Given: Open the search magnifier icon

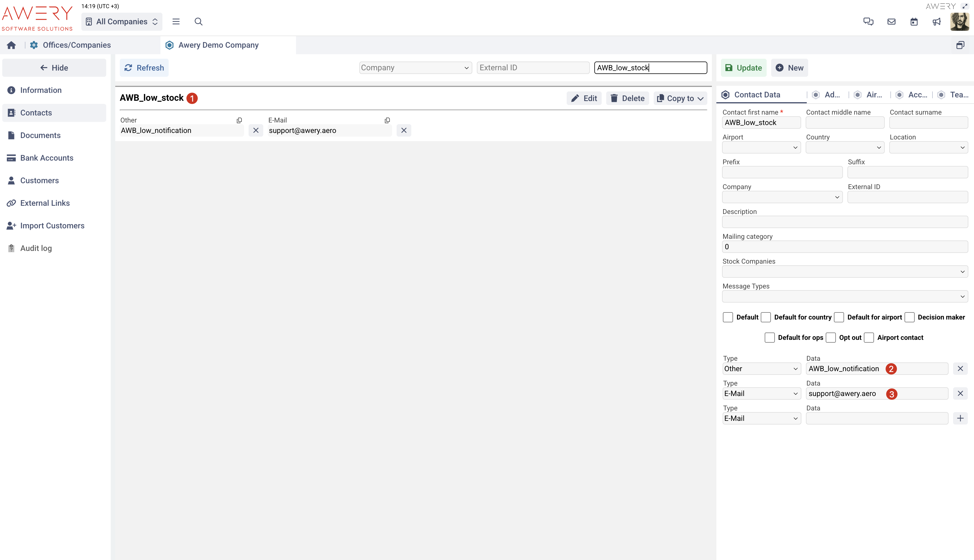Looking at the screenshot, I should (198, 21).
